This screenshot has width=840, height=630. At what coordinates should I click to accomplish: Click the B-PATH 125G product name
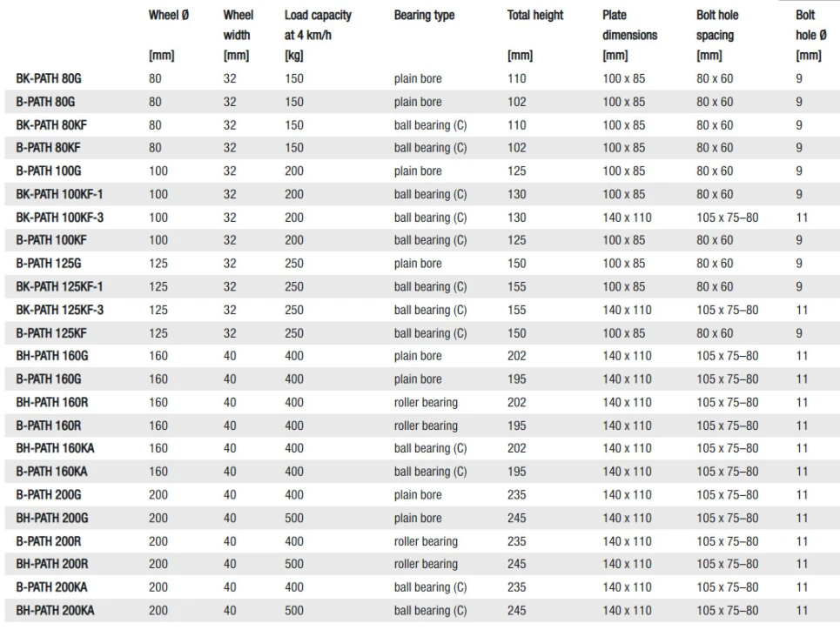click(49, 263)
